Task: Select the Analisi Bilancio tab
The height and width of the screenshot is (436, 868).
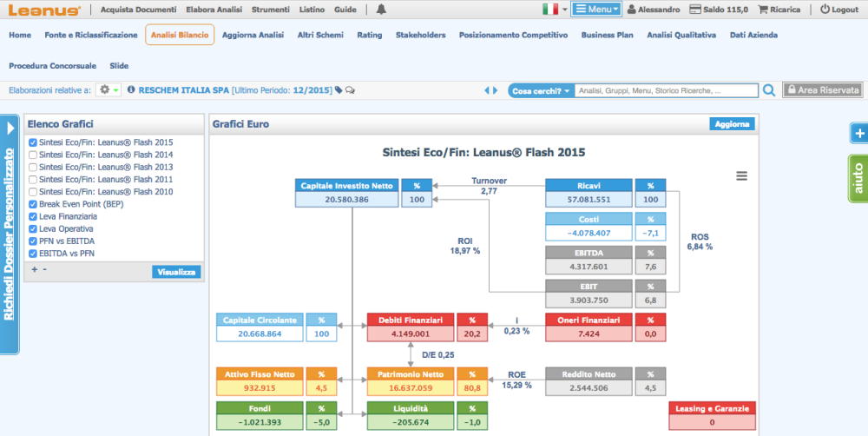Action: click(x=180, y=35)
